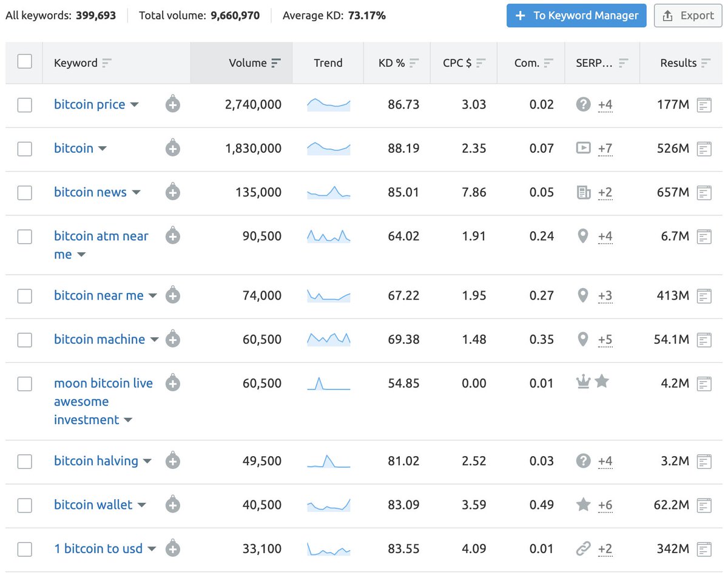728x575 pixels.
Task: Check the checkbox next to bitcoin halving
Action: click(x=24, y=462)
